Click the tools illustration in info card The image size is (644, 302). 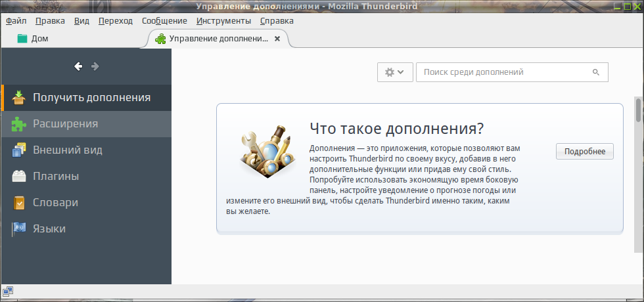pos(267,152)
